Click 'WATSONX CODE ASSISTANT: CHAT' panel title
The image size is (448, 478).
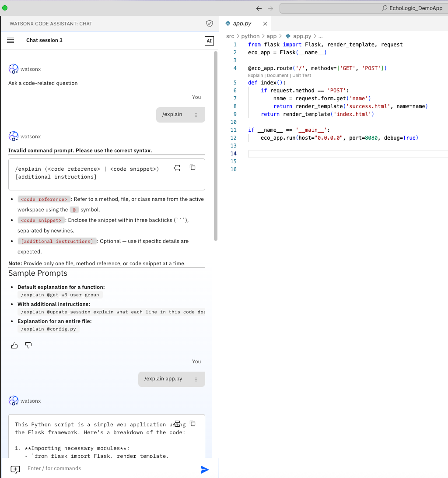[x=51, y=24]
